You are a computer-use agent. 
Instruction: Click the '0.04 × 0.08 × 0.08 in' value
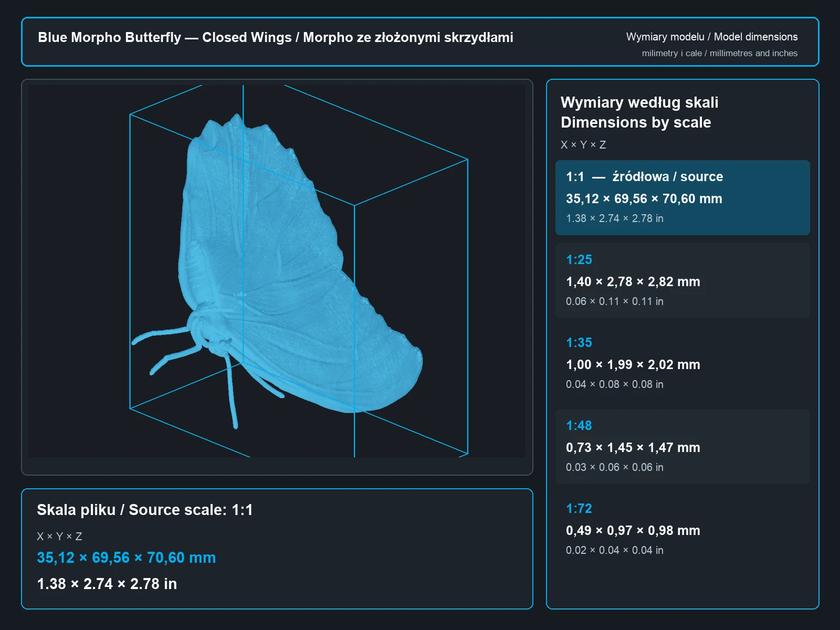tap(615, 384)
